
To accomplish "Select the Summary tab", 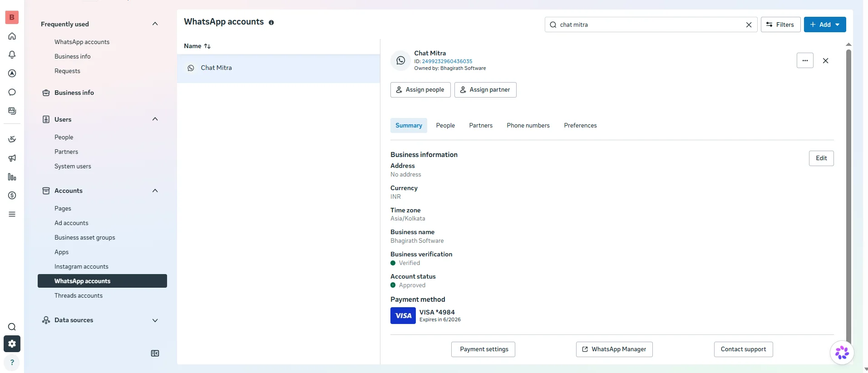I will point(409,126).
